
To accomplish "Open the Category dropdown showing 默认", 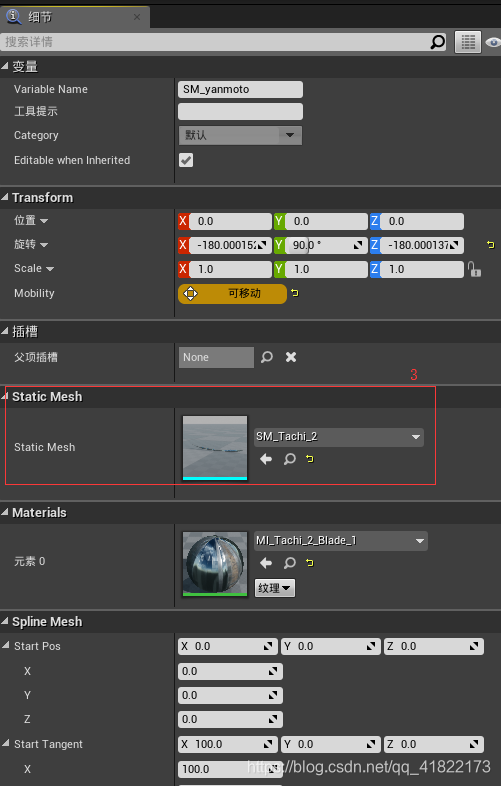I will (x=240, y=135).
